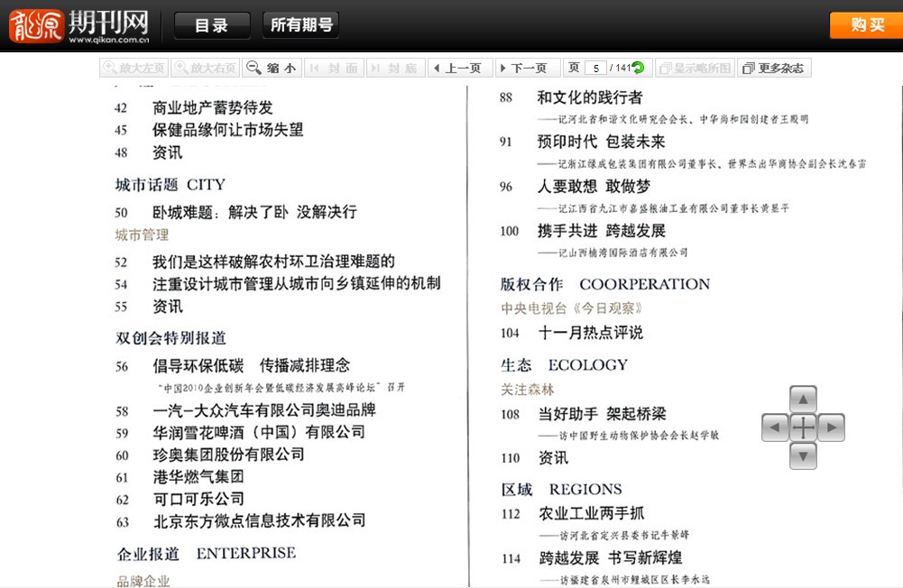903x588 pixels.
Task: Open the 目录 contents menu
Action: pos(212,25)
